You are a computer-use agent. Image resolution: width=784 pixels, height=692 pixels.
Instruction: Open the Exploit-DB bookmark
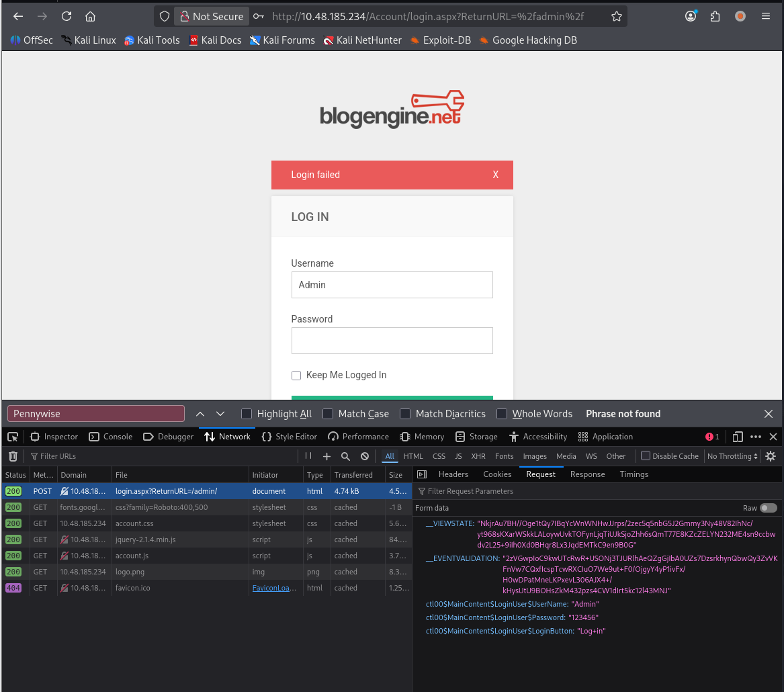coord(440,40)
